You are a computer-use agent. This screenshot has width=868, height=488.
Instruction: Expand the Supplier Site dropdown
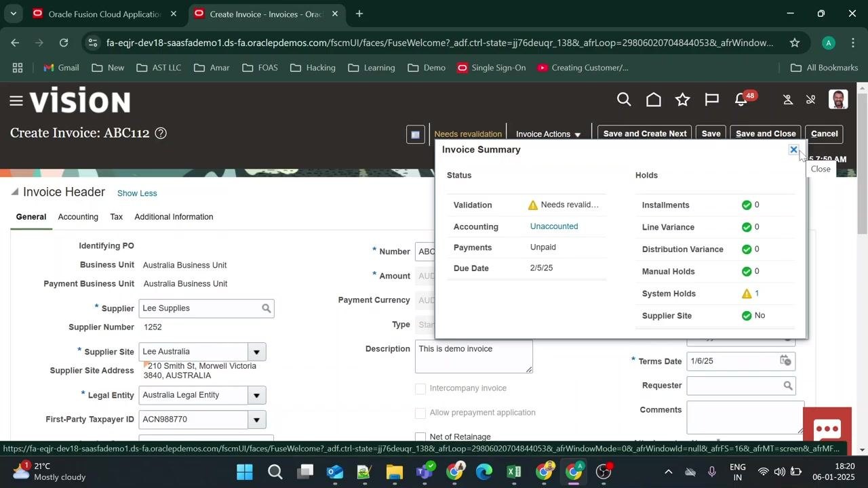256,352
